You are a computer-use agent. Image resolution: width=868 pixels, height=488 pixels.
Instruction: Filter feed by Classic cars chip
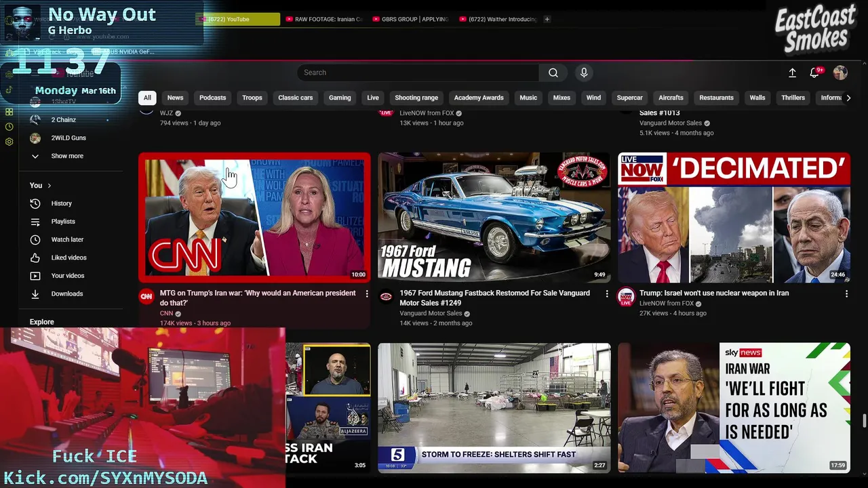(296, 98)
